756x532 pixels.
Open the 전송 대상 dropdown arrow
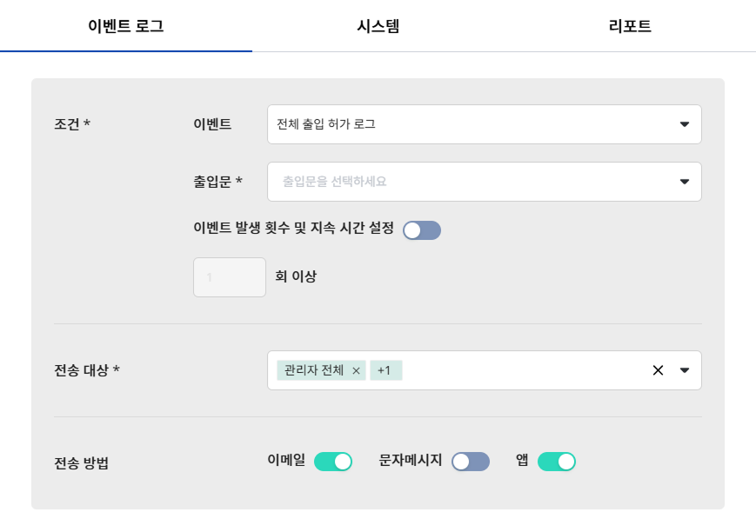685,370
